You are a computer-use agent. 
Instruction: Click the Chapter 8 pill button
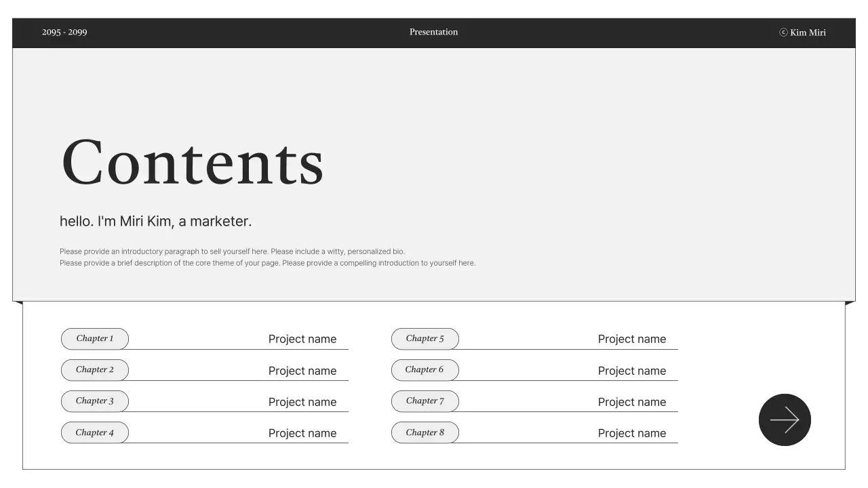pyautogui.click(x=425, y=432)
